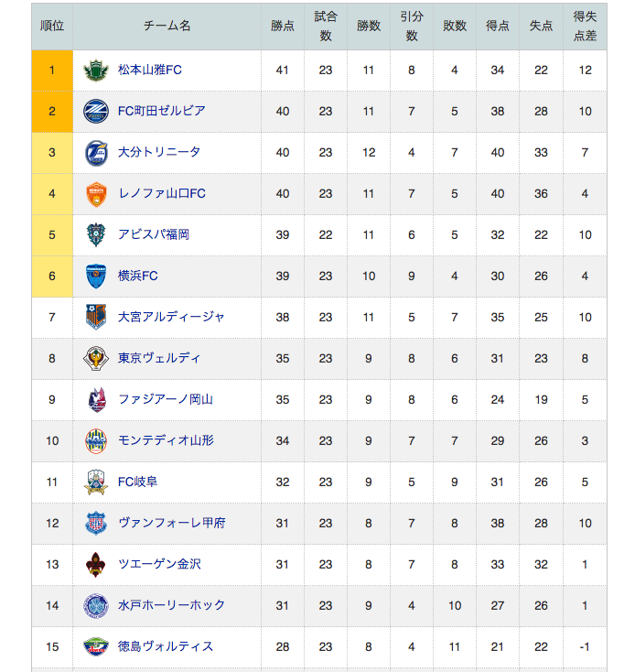Image resolution: width=624 pixels, height=672 pixels.
Task: Open the モンテディオ山形 team link
Action: [x=166, y=440]
